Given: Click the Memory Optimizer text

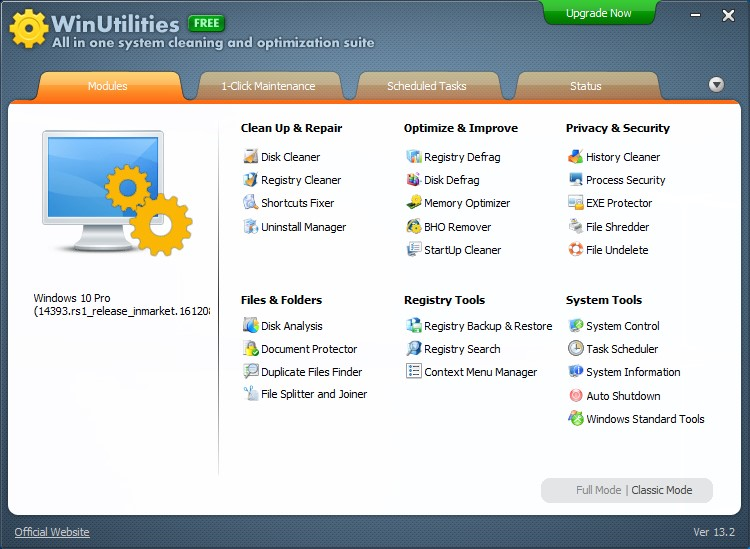Looking at the screenshot, I should pos(467,203).
